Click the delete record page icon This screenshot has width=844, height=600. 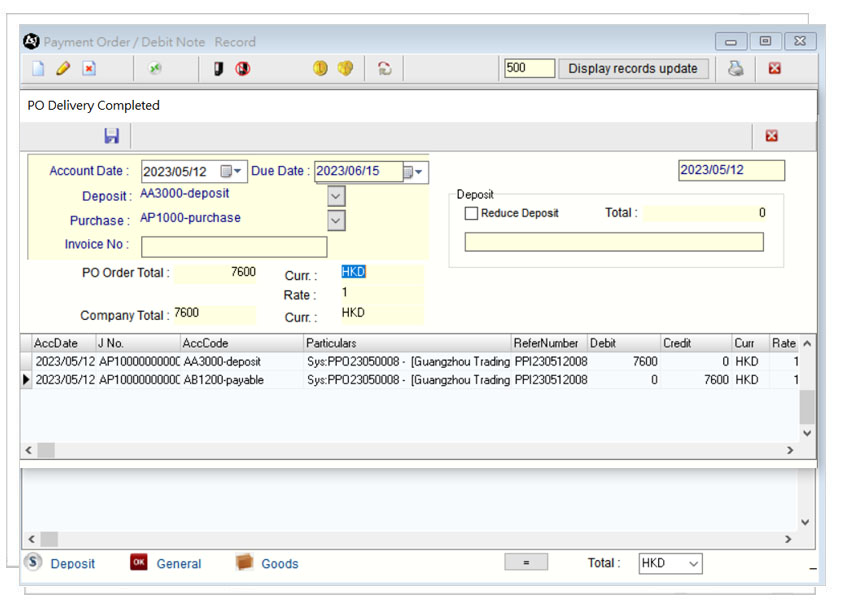(x=89, y=69)
